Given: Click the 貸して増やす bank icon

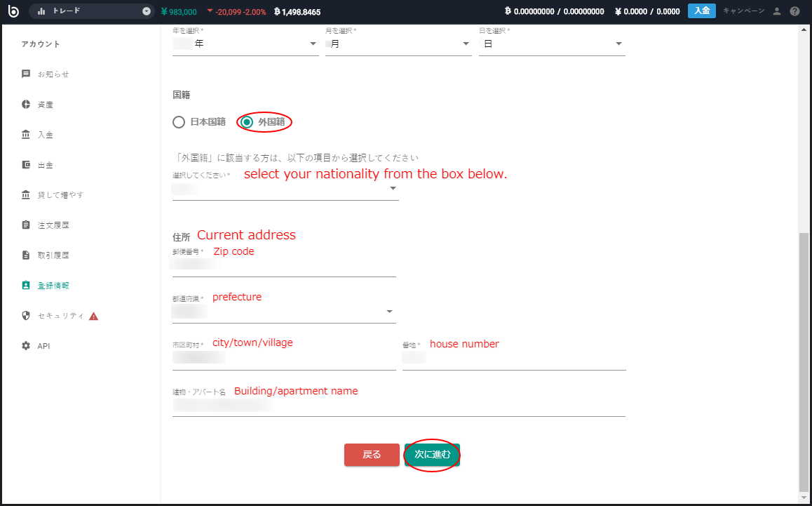Looking at the screenshot, I should 26,194.
